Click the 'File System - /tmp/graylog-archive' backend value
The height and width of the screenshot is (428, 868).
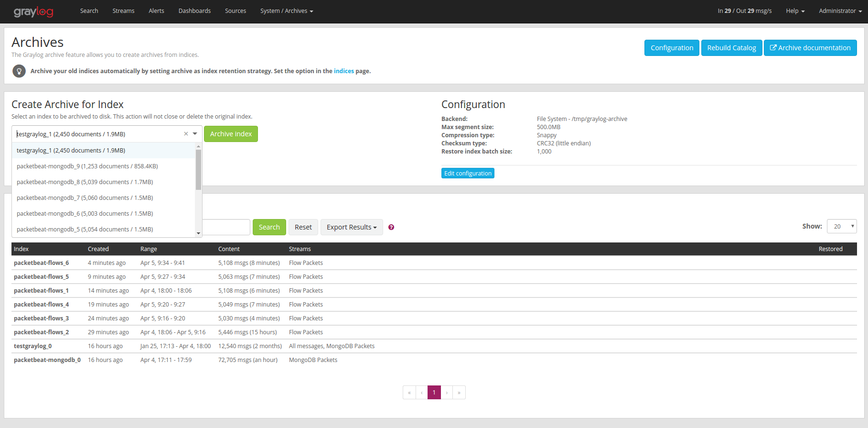(582, 119)
